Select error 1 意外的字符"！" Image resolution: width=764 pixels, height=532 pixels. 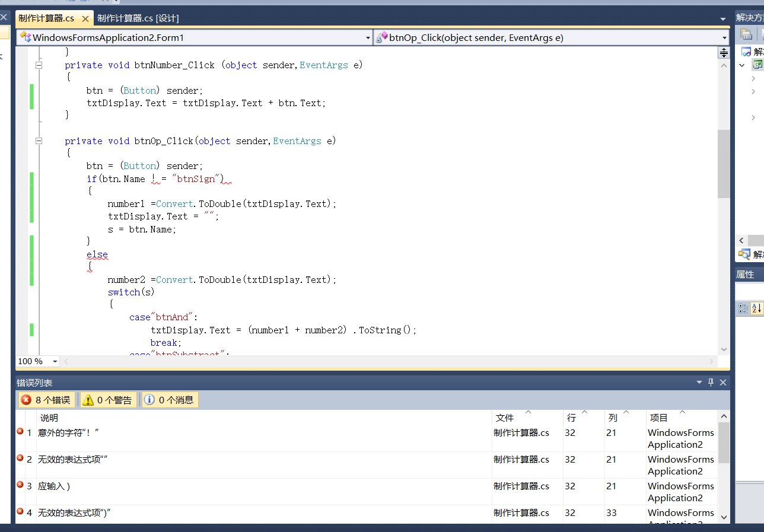click(366, 438)
